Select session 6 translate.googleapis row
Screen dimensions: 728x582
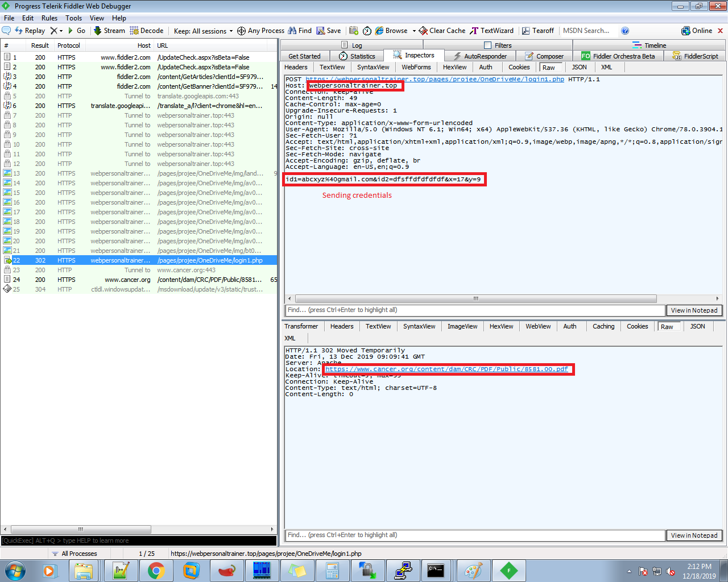tap(139, 106)
